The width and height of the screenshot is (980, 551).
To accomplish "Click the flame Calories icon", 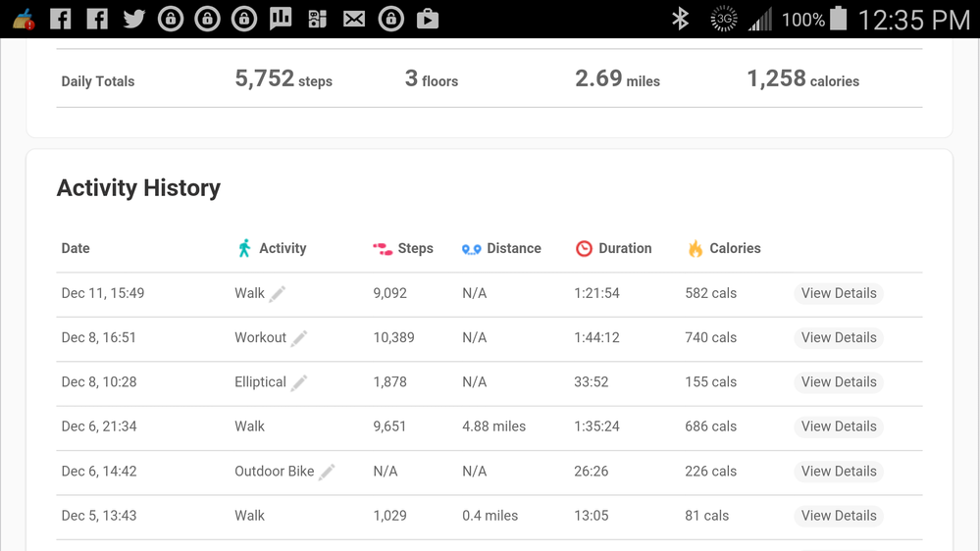I will pyautogui.click(x=695, y=249).
